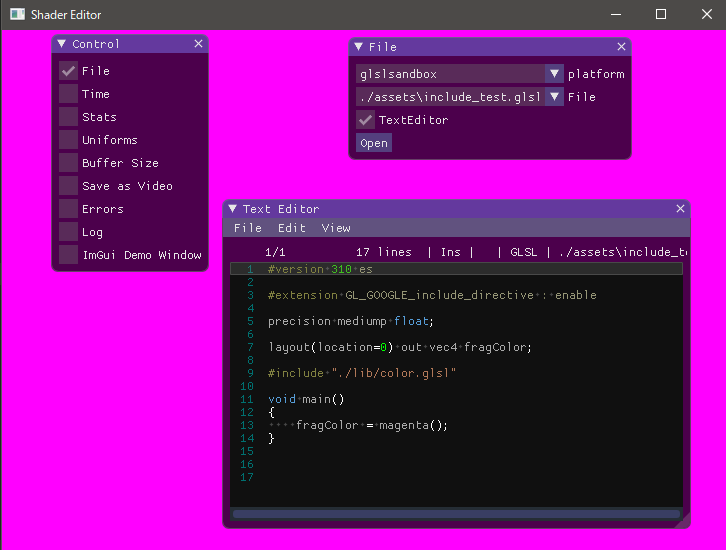Maximize the Shader Editor window
The image size is (726, 550).
pos(661,14)
